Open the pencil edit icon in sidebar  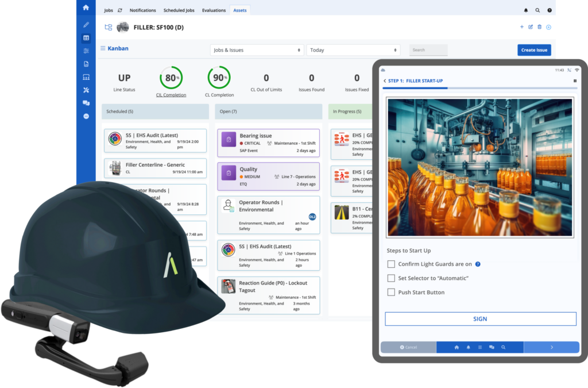86,25
